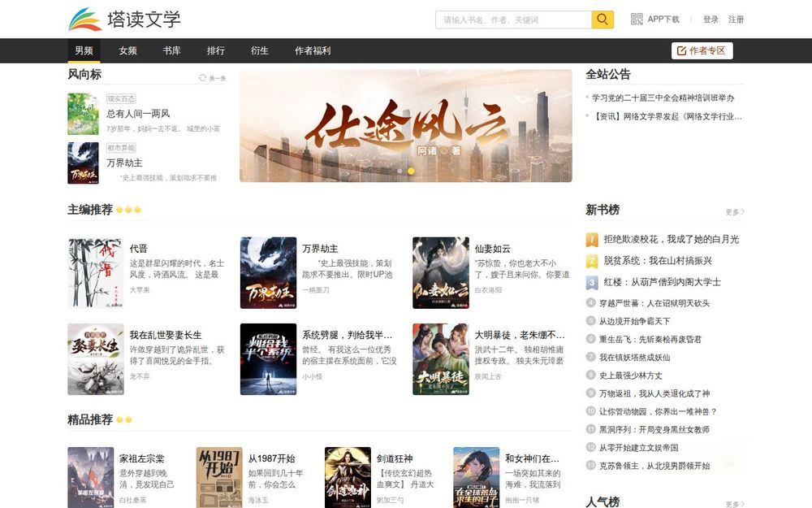Click the 大明暴徒，老朱绷不 title

pos(520,336)
